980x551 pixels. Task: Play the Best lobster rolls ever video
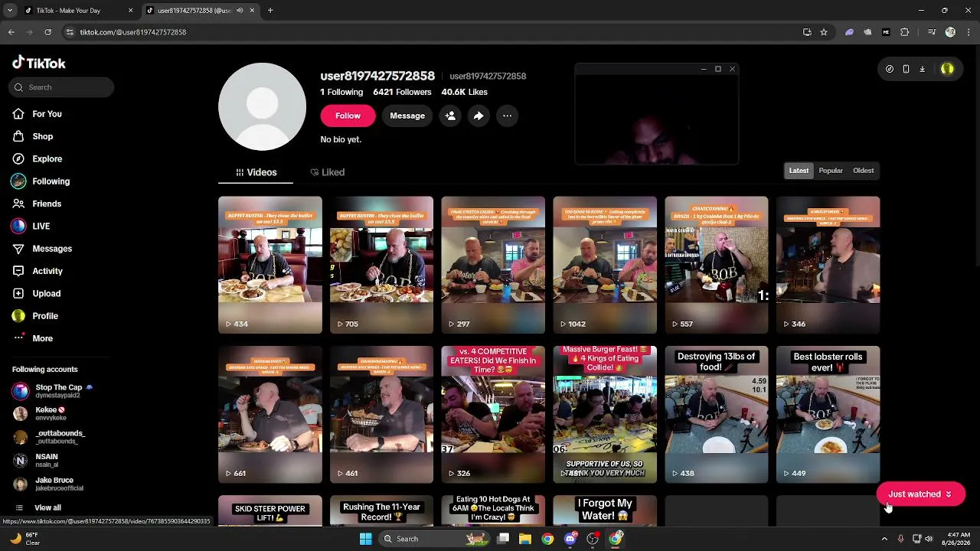click(x=828, y=415)
